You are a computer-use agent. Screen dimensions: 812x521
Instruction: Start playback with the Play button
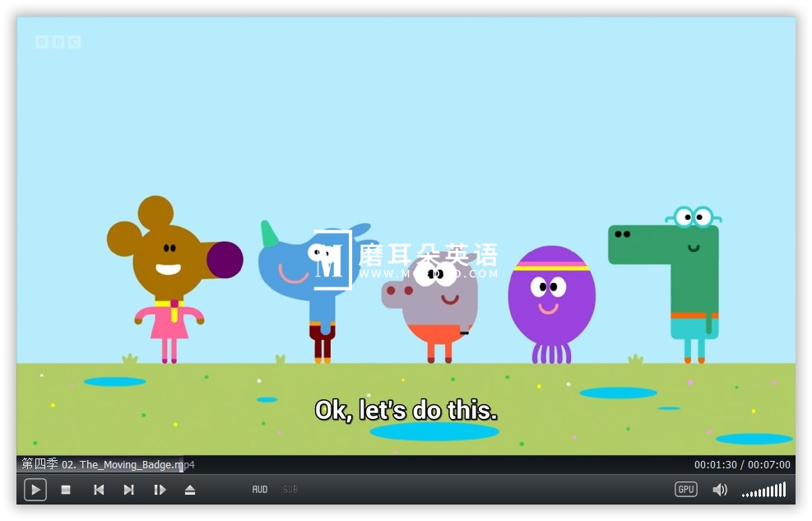35,490
